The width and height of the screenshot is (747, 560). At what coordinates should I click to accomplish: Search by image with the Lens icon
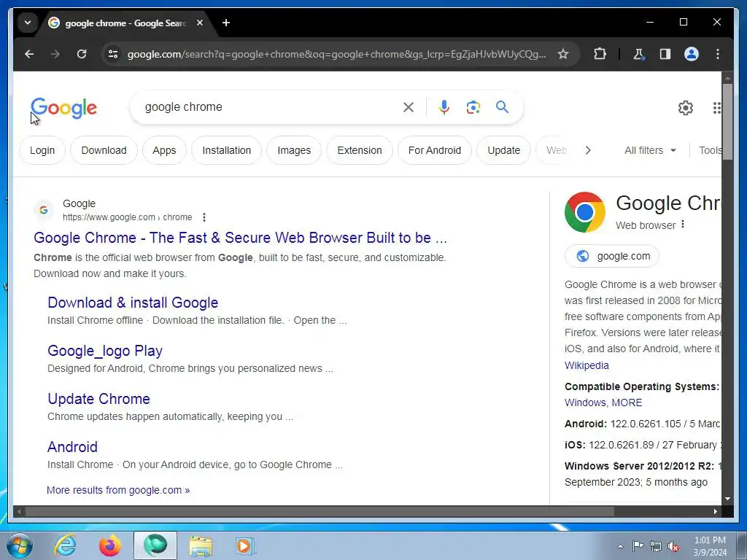[x=473, y=107]
